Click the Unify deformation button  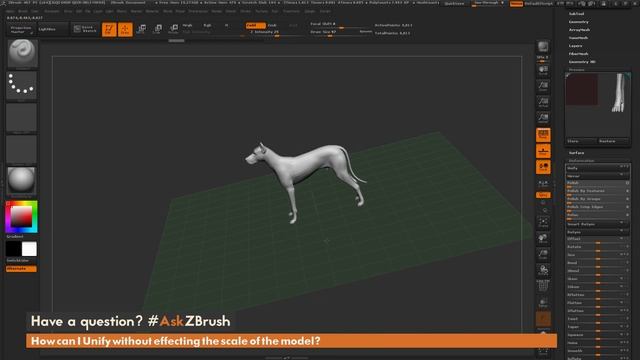(x=597, y=168)
